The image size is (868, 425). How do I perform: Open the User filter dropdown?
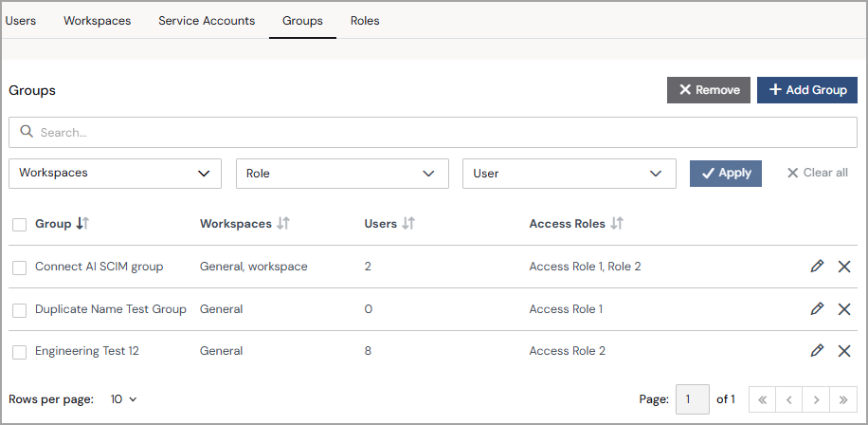pyautogui.click(x=570, y=174)
